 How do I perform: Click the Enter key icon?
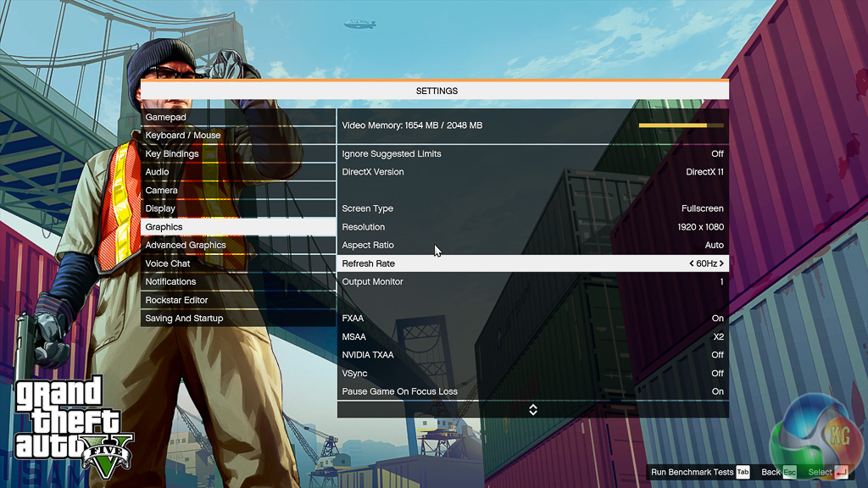[x=842, y=472]
